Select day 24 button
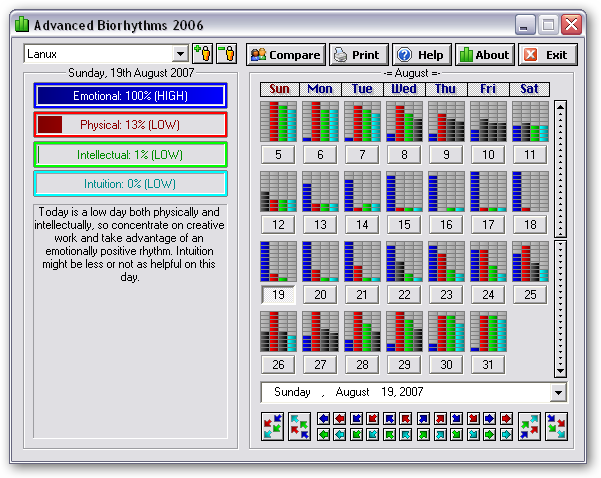 (x=488, y=294)
